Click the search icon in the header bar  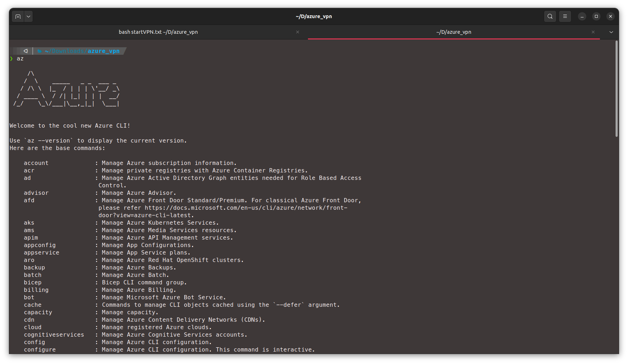tap(550, 16)
